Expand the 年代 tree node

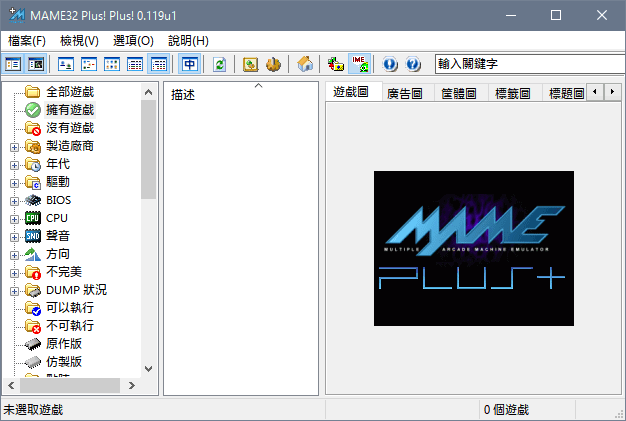(x=14, y=164)
